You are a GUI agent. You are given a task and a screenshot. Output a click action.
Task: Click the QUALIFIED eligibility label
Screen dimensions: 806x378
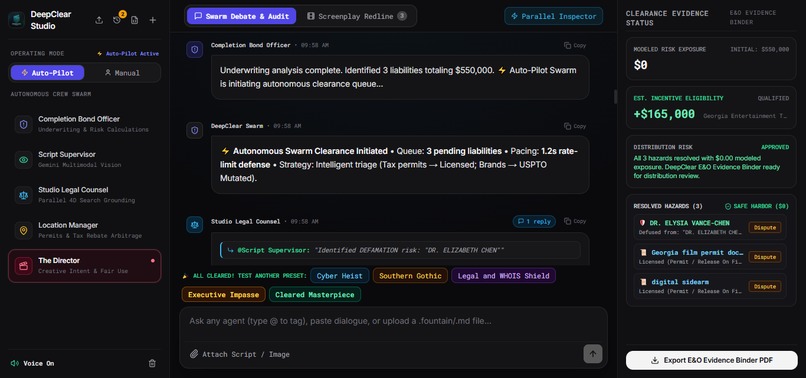(773, 98)
